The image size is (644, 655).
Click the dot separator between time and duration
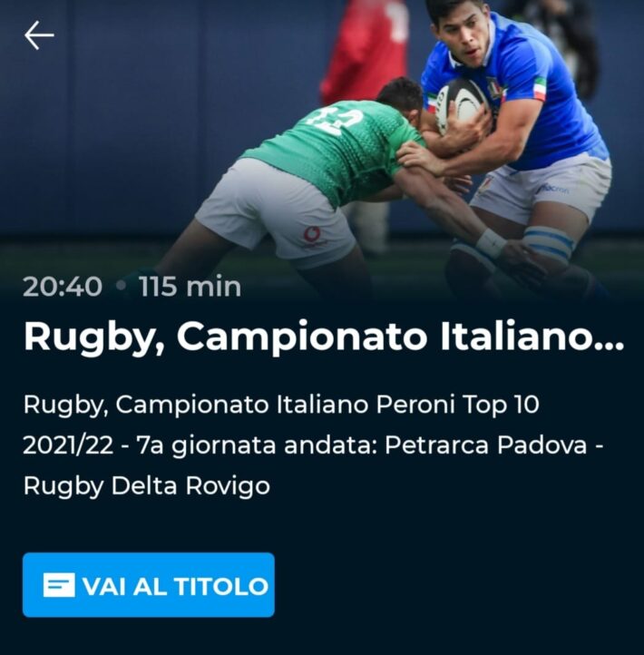[x=122, y=287]
